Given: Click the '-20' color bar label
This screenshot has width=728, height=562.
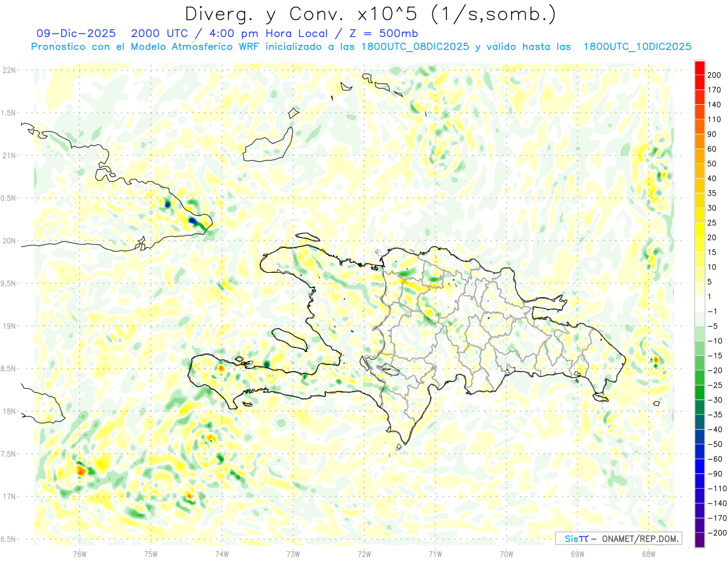Looking at the screenshot, I should [714, 371].
